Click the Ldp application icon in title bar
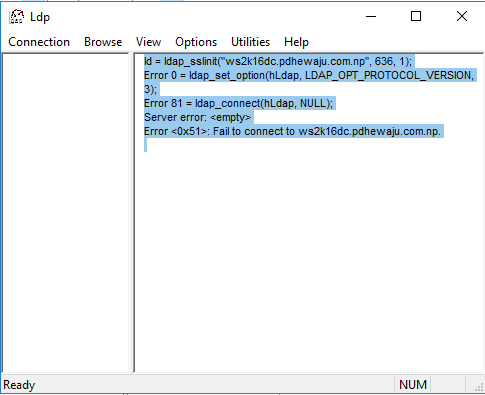The height and width of the screenshot is (395, 485). [16, 16]
